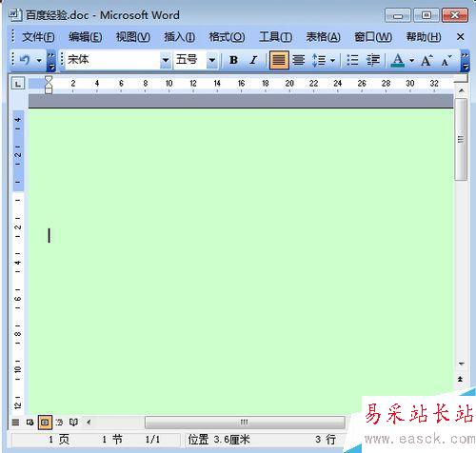Open the 窗口(W) menu
This screenshot has width=476, height=453.
tap(373, 37)
